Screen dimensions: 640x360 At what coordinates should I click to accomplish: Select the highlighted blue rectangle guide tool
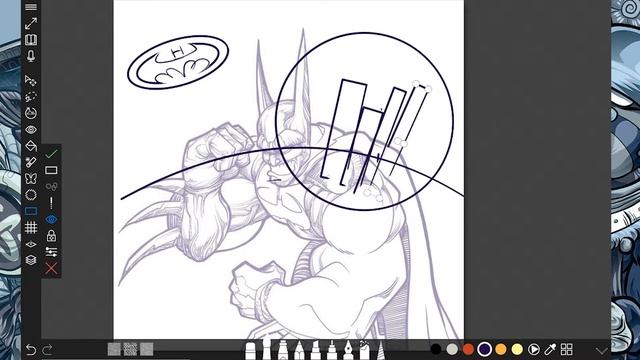pos(31,211)
